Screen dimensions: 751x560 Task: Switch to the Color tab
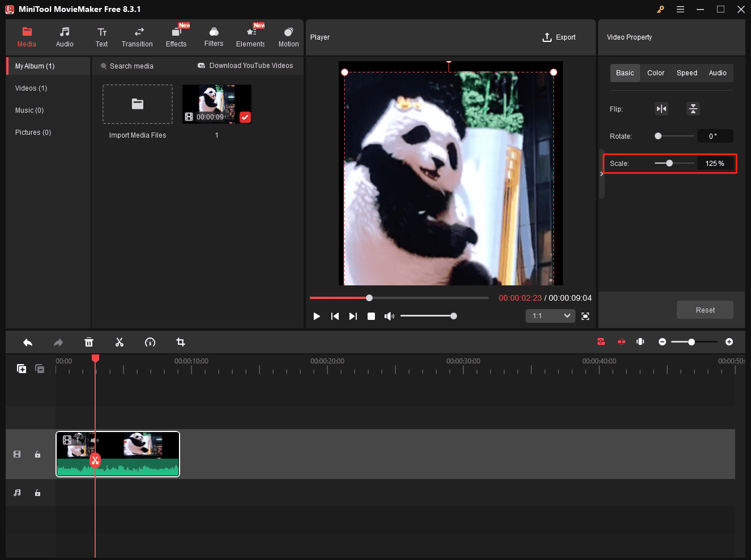pos(656,73)
